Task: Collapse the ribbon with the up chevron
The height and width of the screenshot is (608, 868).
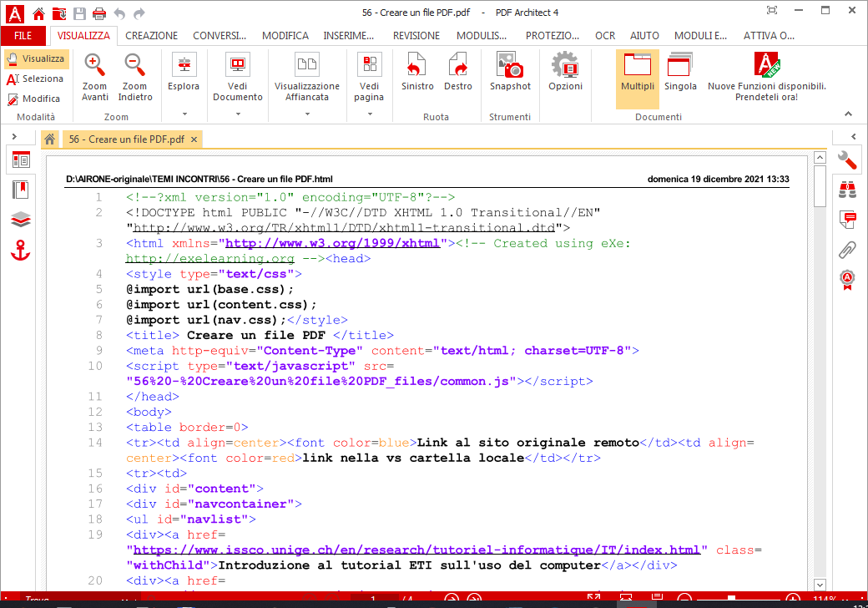Action: coord(848,114)
